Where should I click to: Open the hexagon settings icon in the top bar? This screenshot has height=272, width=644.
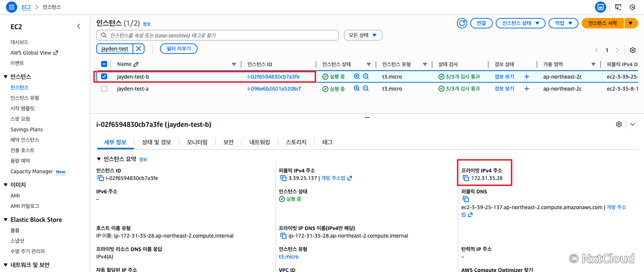coord(632,7)
